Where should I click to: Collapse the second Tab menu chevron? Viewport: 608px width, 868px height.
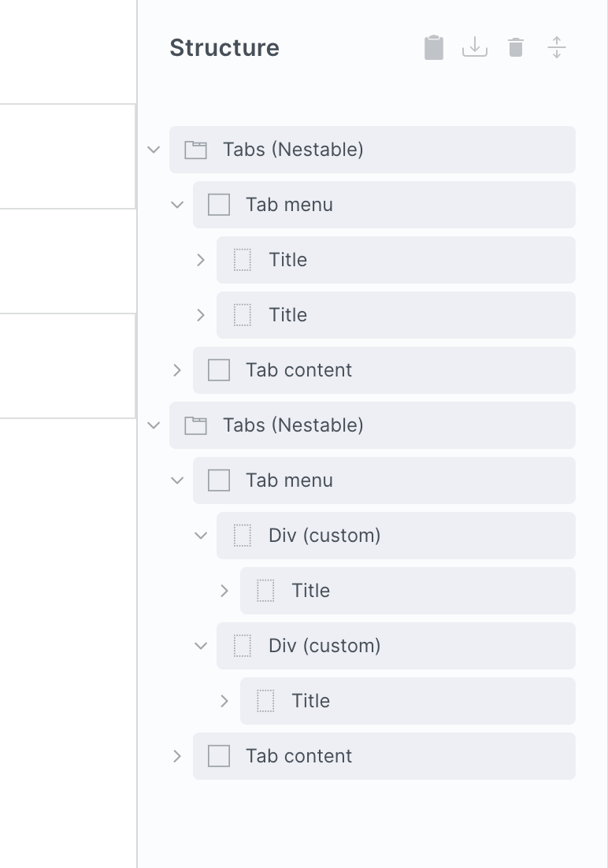pyautogui.click(x=177, y=480)
